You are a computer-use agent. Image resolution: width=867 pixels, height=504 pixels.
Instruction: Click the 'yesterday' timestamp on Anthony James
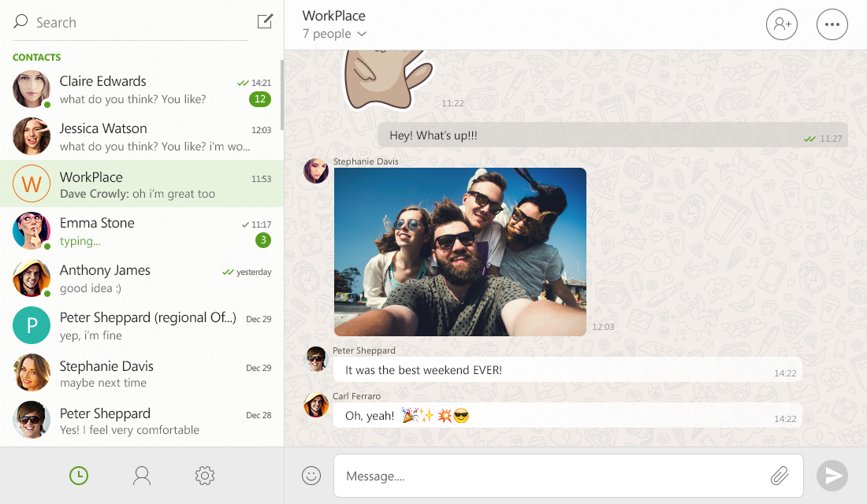254,272
